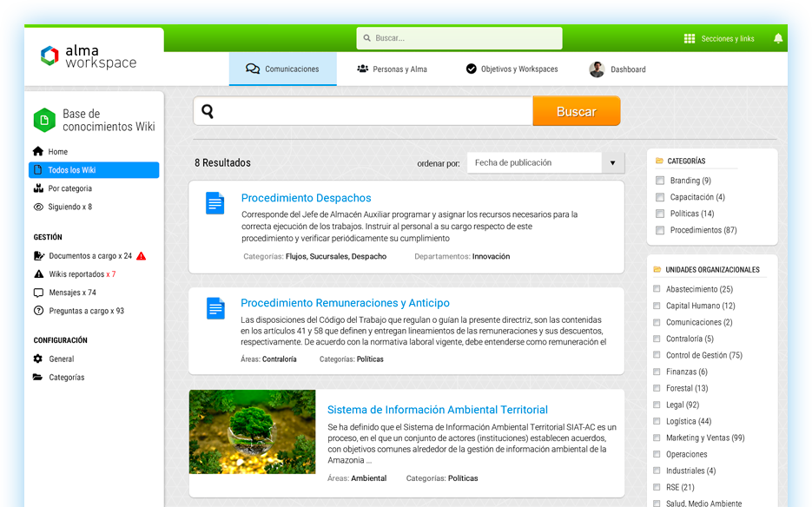
Task: Check the Contraloría (5) unit
Action: [657, 339]
